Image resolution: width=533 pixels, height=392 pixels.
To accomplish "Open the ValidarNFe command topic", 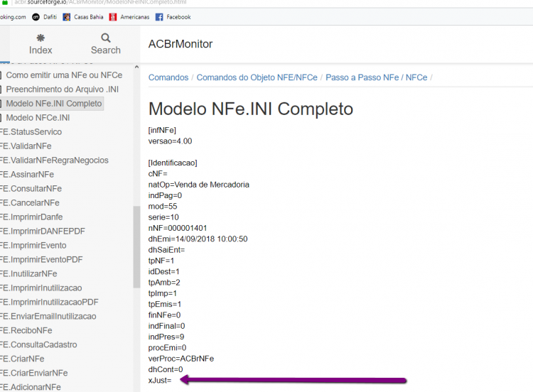I will point(26,146).
